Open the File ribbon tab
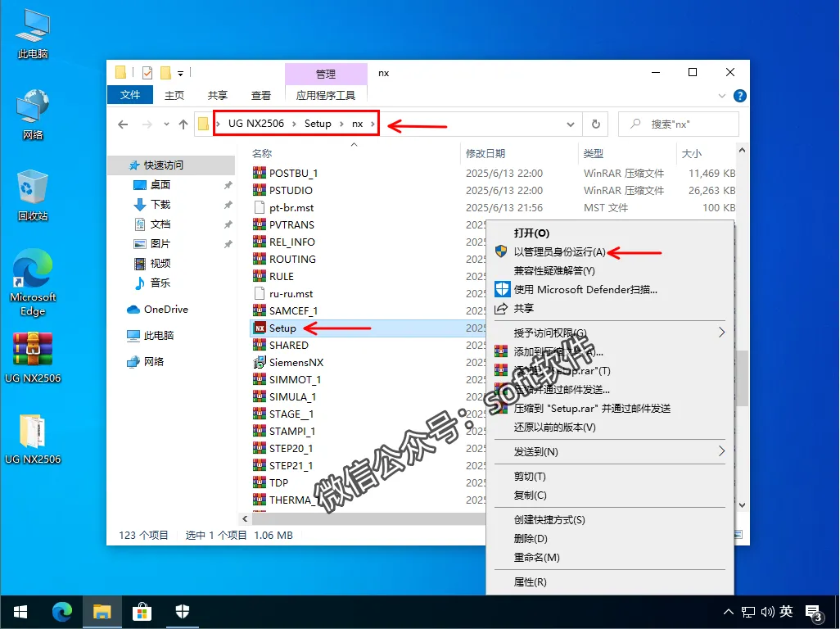Viewport: 840px width, 629px height. 130,95
